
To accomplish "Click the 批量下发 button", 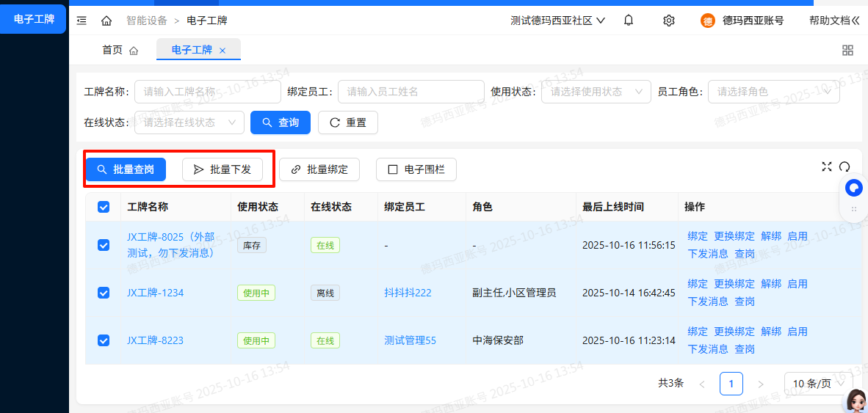I will [223, 169].
